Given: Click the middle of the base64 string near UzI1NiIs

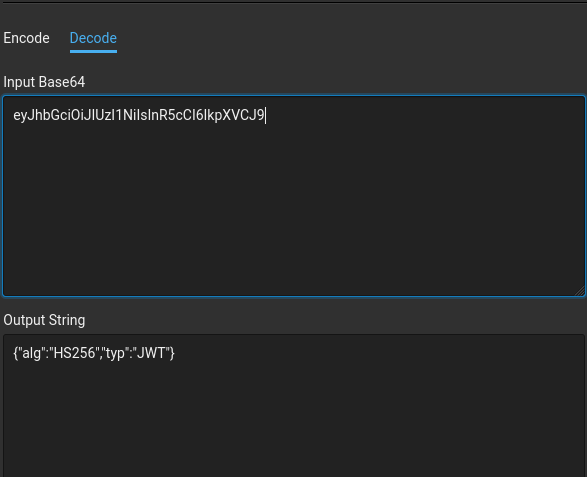Looking at the screenshot, I should pyautogui.click(x=124, y=115).
